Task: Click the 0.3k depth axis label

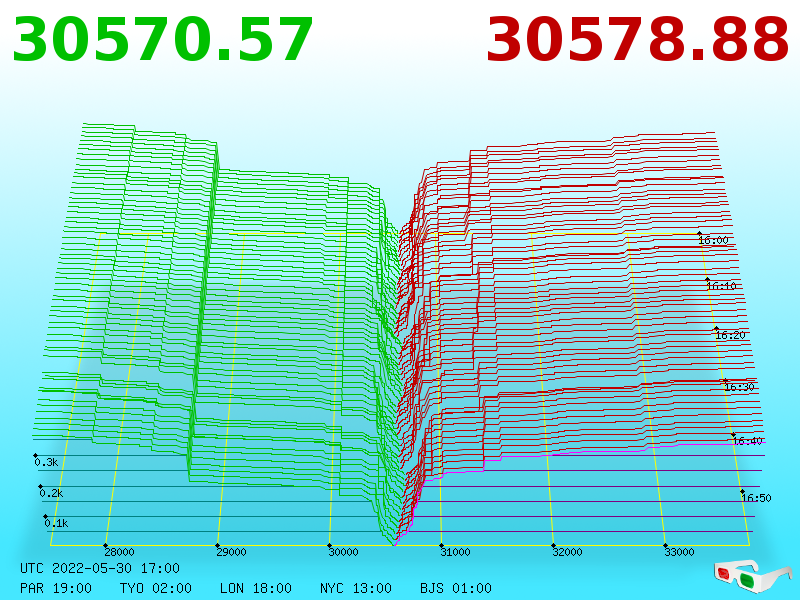Action: [46, 462]
